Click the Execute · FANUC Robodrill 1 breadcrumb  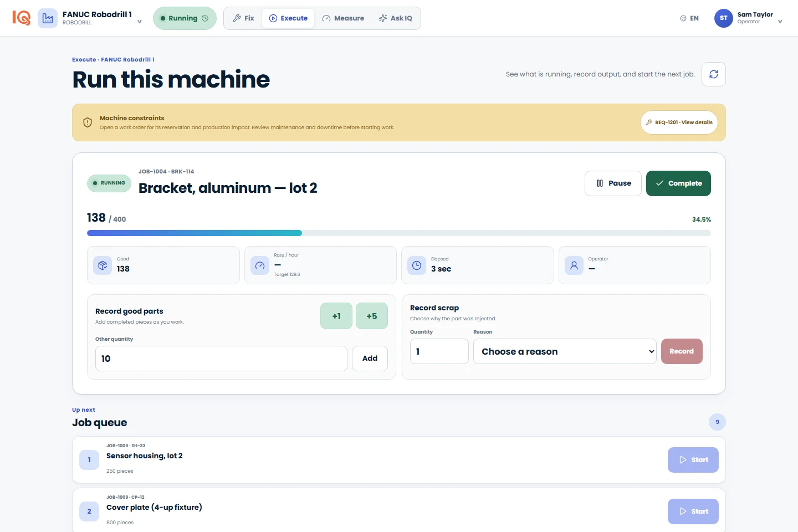(113, 59)
